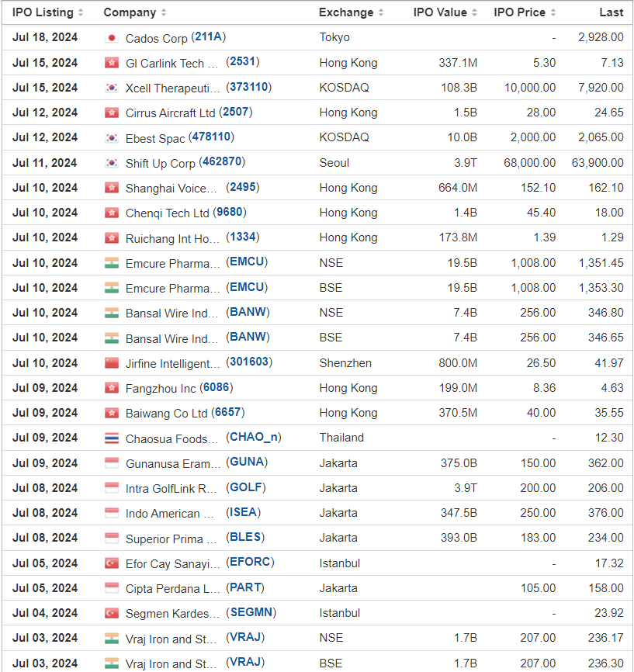
Task: Open Bansal Wire Ind link in NSE row
Action: point(172,313)
